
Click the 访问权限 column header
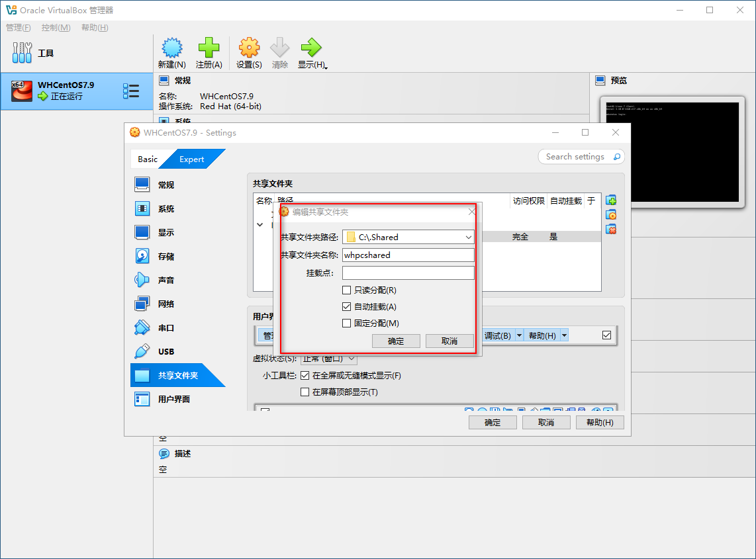pos(528,201)
